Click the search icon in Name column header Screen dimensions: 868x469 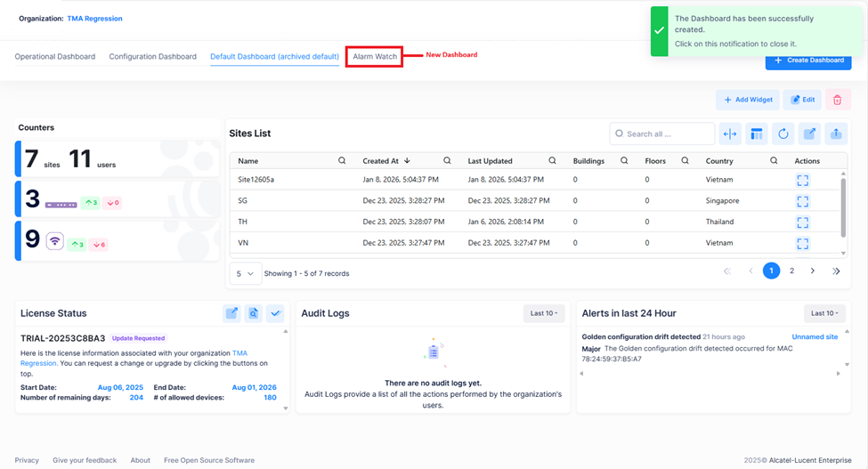[x=342, y=161]
